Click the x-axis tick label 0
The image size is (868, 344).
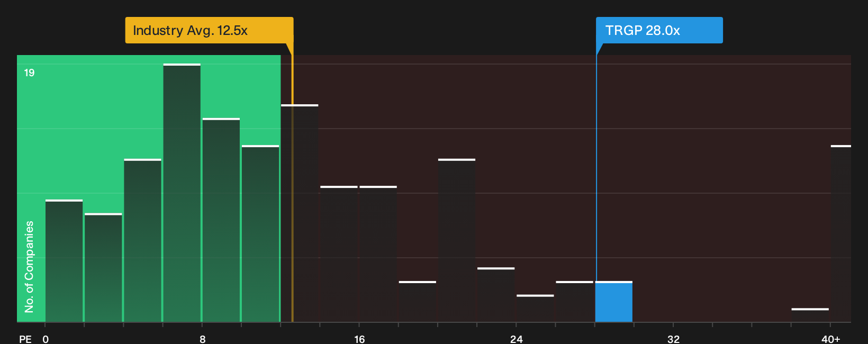(46, 339)
